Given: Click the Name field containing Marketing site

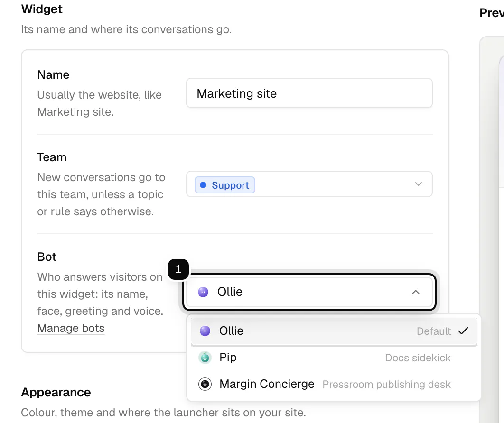Looking at the screenshot, I should coord(309,93).
